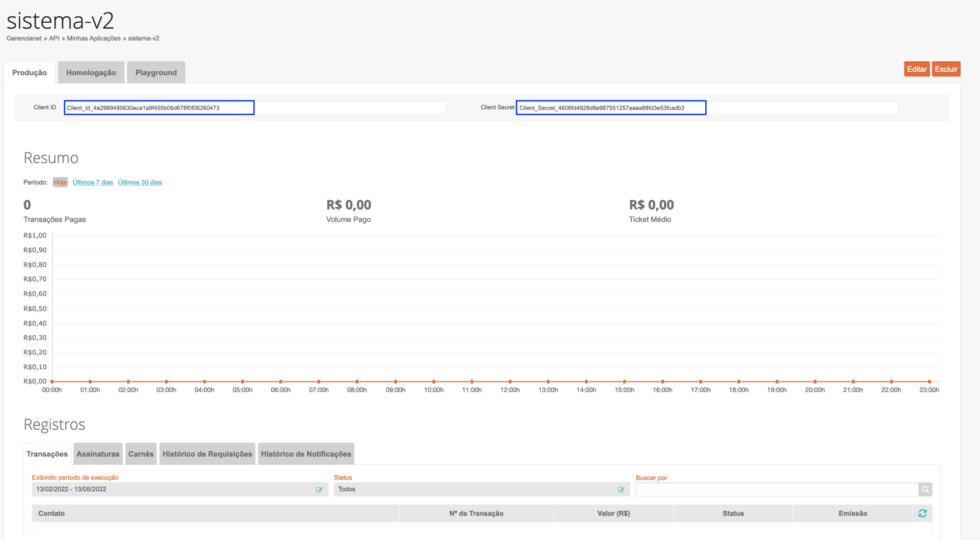Viewport: 980px width, 540px height.
Task: Click the Minhas Aplicações breadcrumb link
Action: pos(94,39)
